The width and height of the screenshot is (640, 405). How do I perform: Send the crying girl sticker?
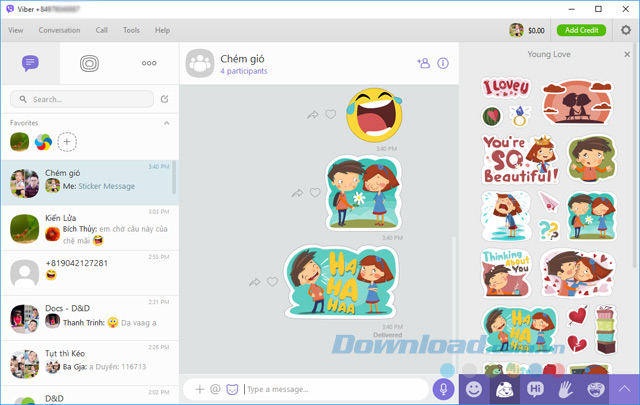tap(506, 216)
